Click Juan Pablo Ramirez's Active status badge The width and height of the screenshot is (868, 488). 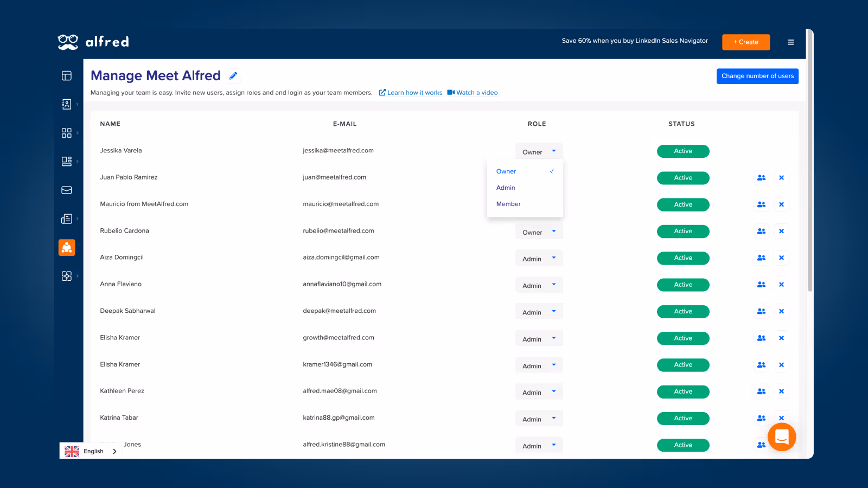[x=683, y=178]
